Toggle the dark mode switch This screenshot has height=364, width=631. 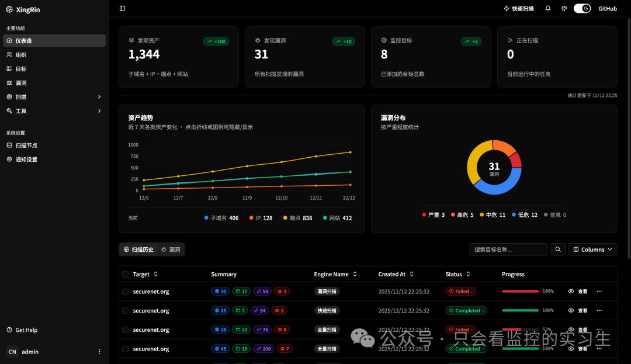(x=582, y=8)
